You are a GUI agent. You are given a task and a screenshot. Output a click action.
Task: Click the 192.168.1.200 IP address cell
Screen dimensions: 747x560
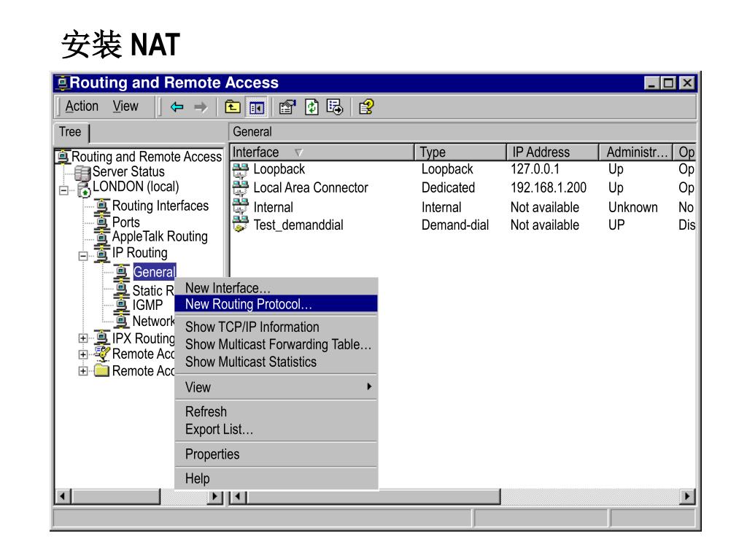(x=549, y=187)
